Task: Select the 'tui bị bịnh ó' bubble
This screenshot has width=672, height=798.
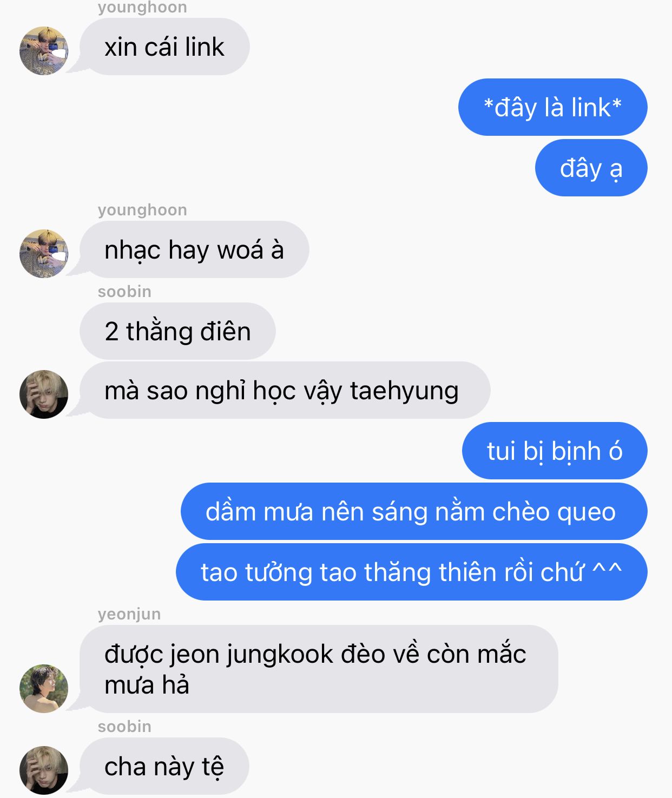Action: click(x=555, y=451)
